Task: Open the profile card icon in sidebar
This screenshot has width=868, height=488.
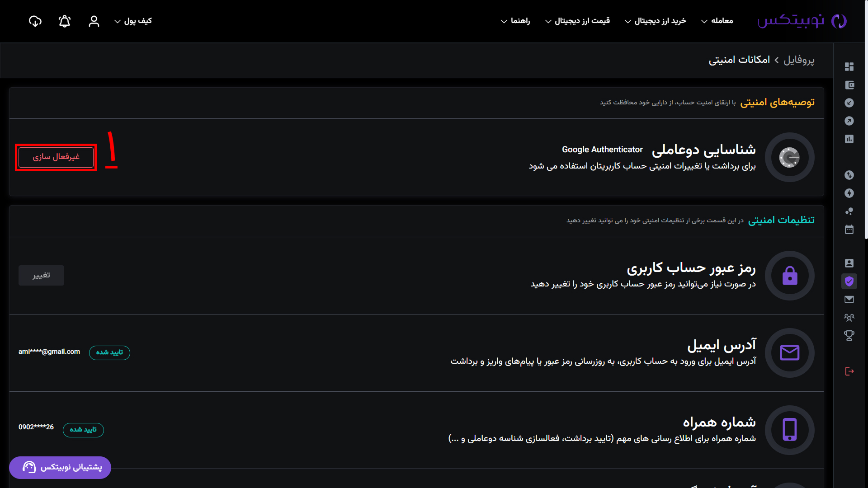Action: (x=849, y=263)
